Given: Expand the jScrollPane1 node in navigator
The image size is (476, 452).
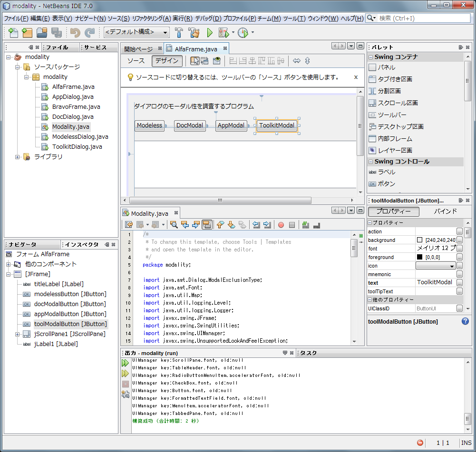Looking at the screenshot, I should click(17, 334).
